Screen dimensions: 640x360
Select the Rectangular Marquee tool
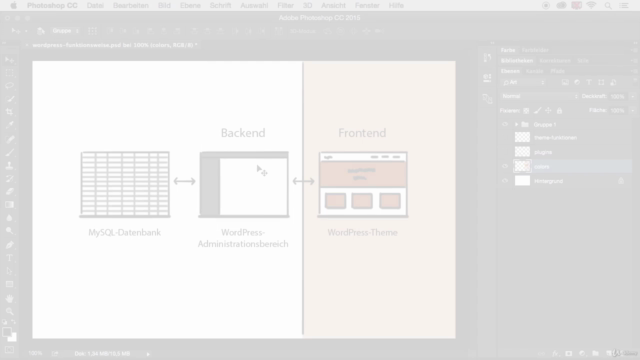pyautogui.click(x=9, y=73)
